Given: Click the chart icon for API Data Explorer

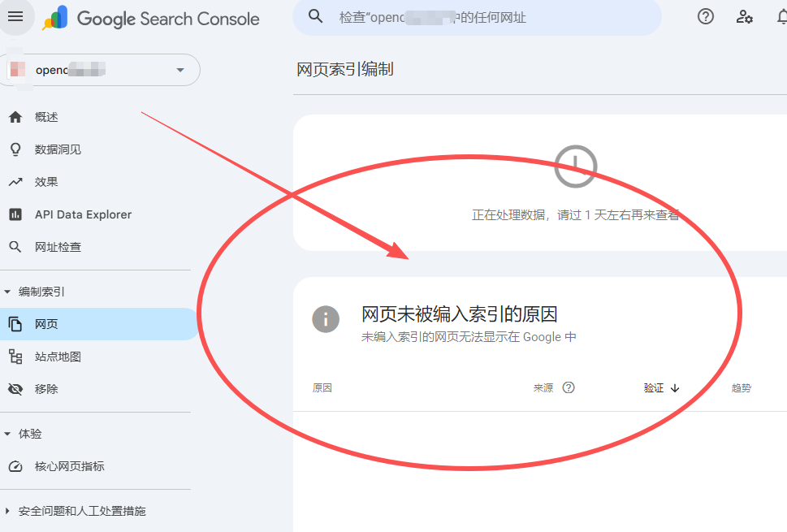Looking at the screenshot, I should [15, 214].
